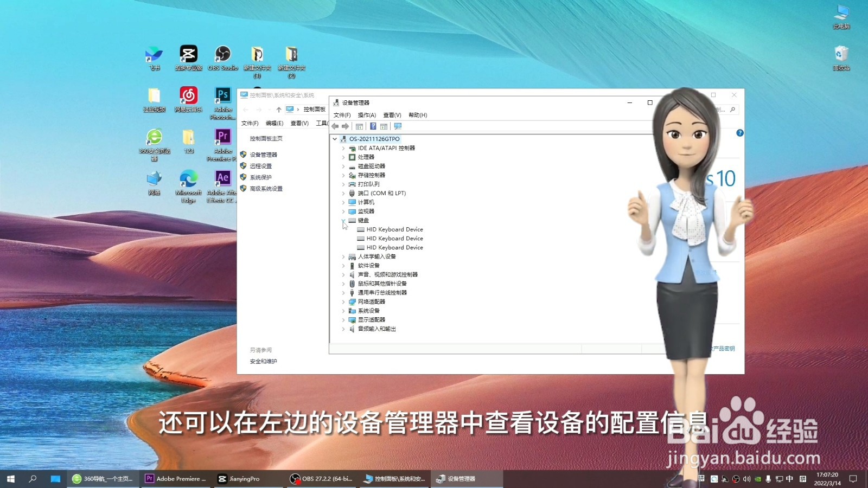Click the 系统保护 link in left pane
Image resolution: width=868 pixels, height=488 pixels.
[x=261, y=177]
